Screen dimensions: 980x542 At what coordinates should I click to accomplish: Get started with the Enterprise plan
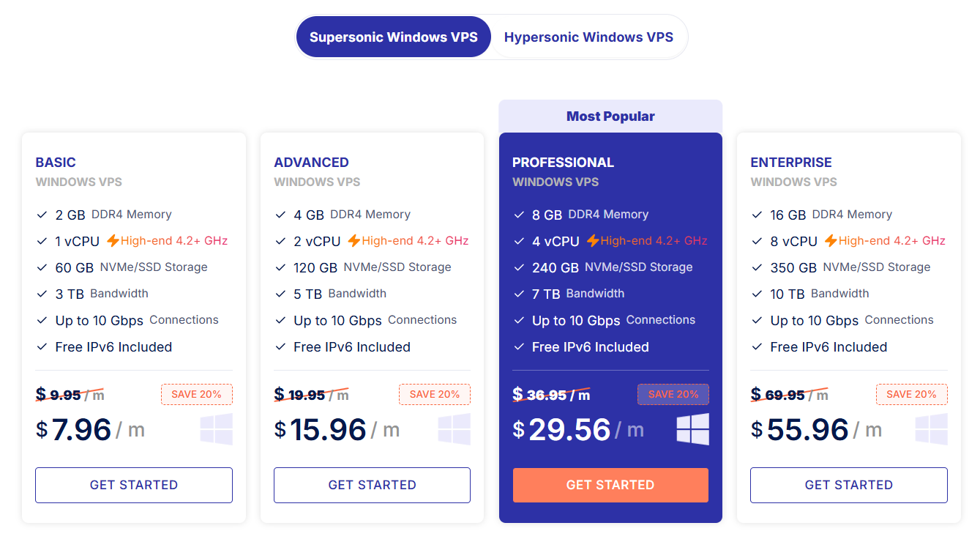point(848,485)
